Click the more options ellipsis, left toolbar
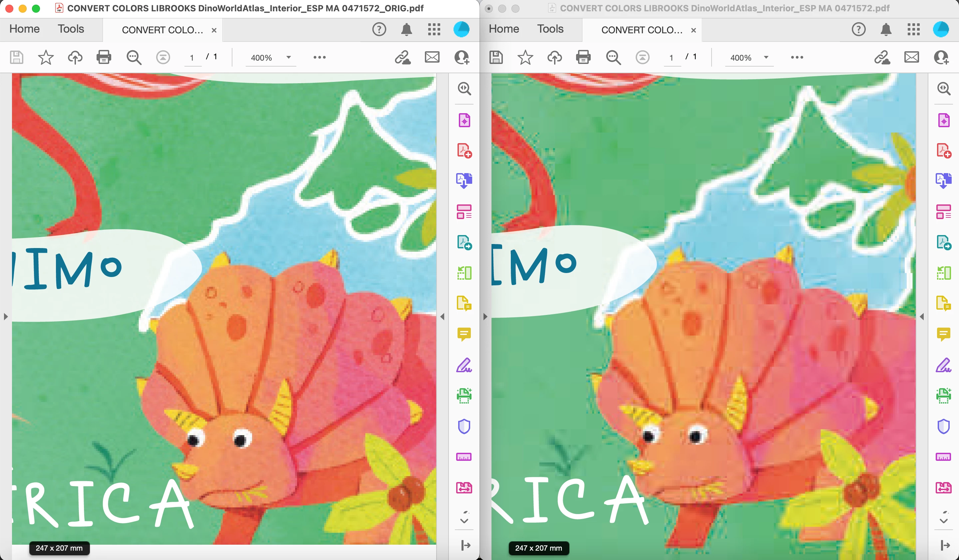 click(319, 58)
